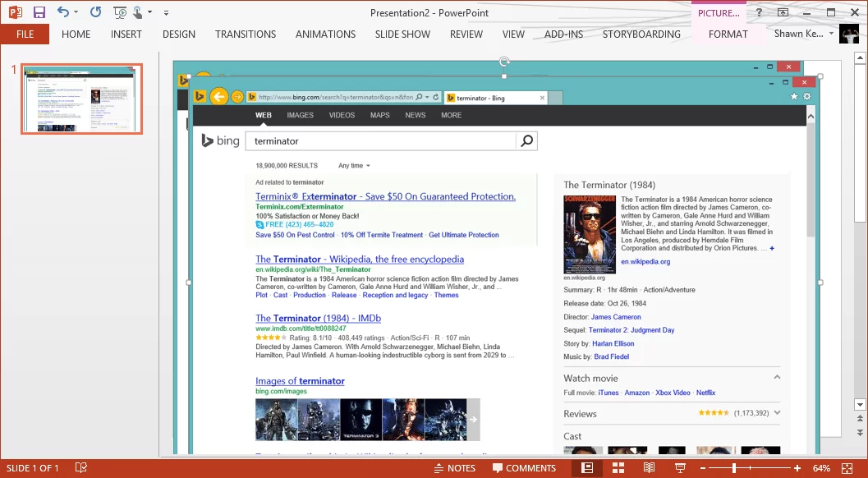Switch to the INSERT ribbon tab
The width and height of the screenshot is (868, 478).
pos(126,34)
